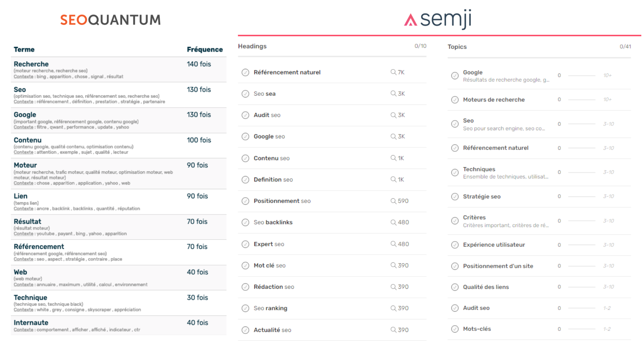Click the Résultat term

pyautogui.click(x=27, y=222)
